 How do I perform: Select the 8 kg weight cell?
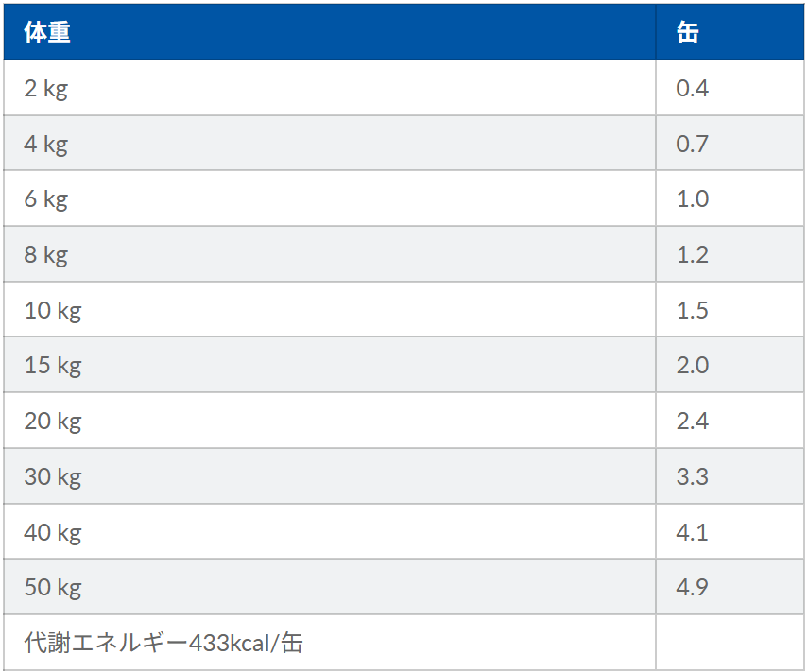(46, 255)
